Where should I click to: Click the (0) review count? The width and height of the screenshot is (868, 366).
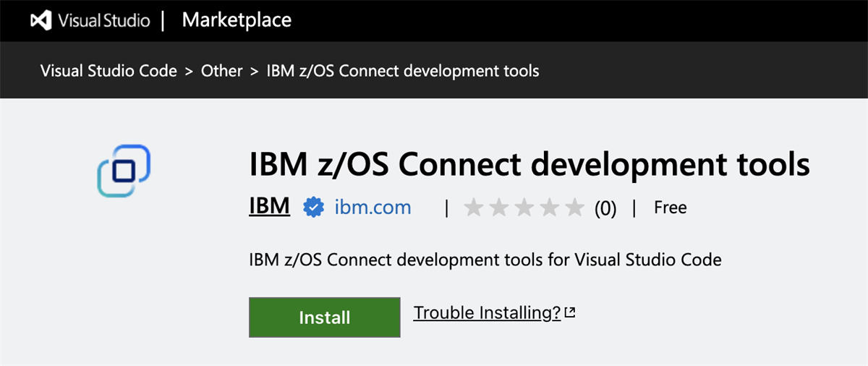click(x=605, y=208)
